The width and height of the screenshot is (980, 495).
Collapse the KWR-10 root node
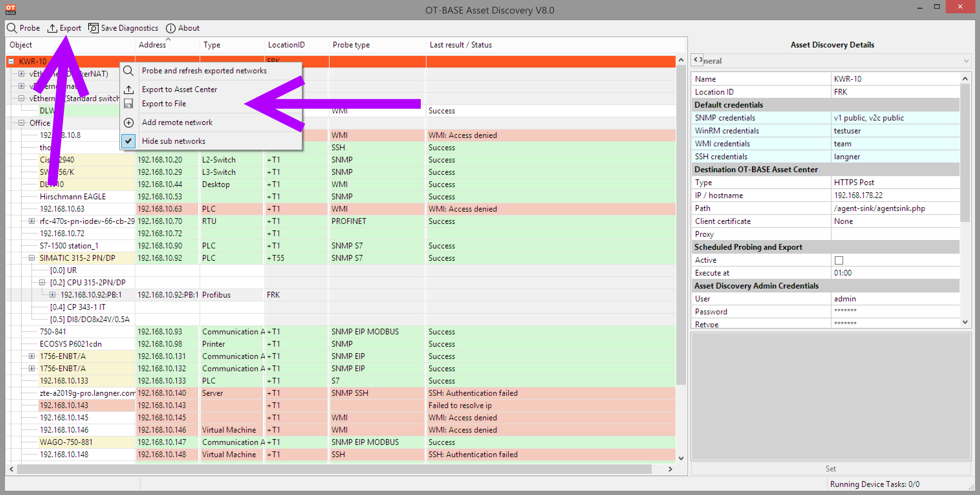[11, 61]
